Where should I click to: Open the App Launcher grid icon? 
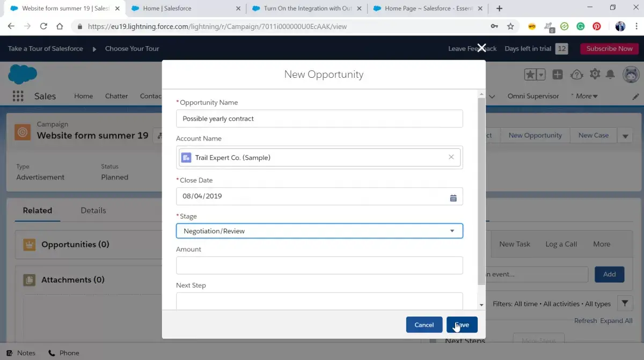pyautogui.click(x=18, y=96)
